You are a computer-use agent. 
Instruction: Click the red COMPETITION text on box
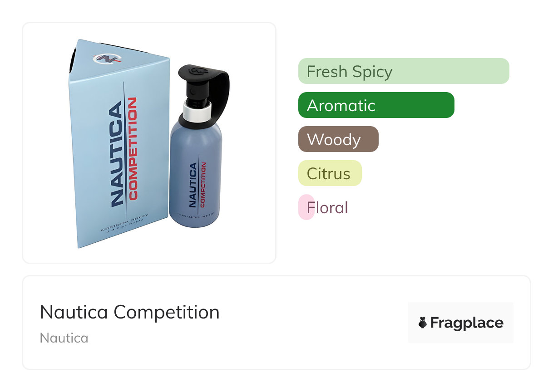click(133, 149)
